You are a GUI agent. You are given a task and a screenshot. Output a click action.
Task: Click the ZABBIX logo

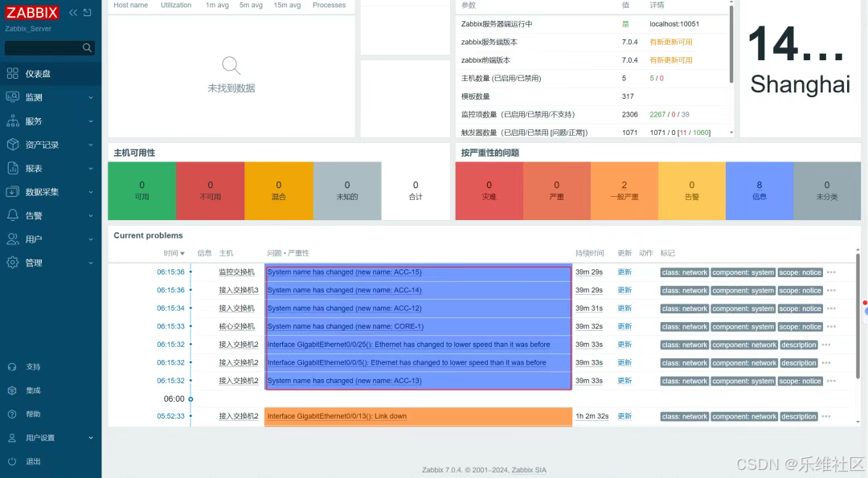click(32, 13)
